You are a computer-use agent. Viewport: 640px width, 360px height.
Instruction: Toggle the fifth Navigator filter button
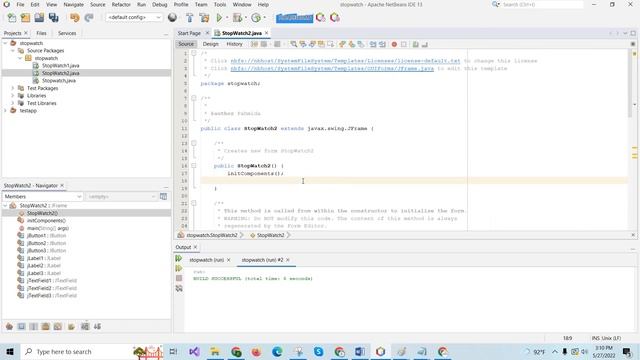coord(58,327)
